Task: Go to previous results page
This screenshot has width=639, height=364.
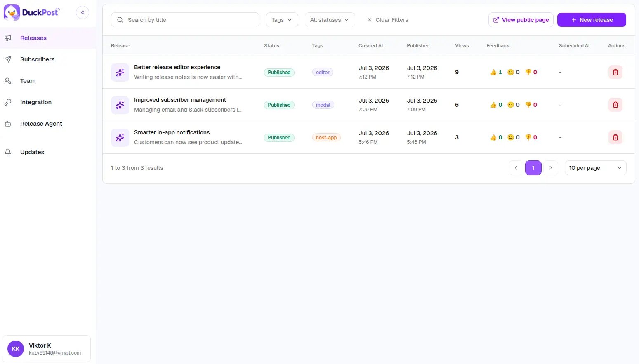Action: [516, 168]
